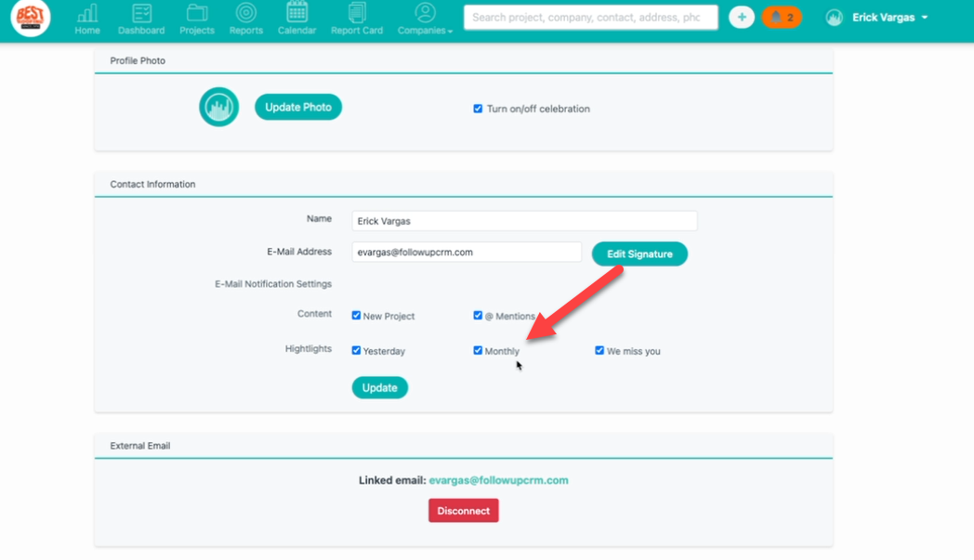Image resolution: width=974 pixels, height=560 pixels.
Task: Click the Profile Photo section header
Action: (138, 61)
